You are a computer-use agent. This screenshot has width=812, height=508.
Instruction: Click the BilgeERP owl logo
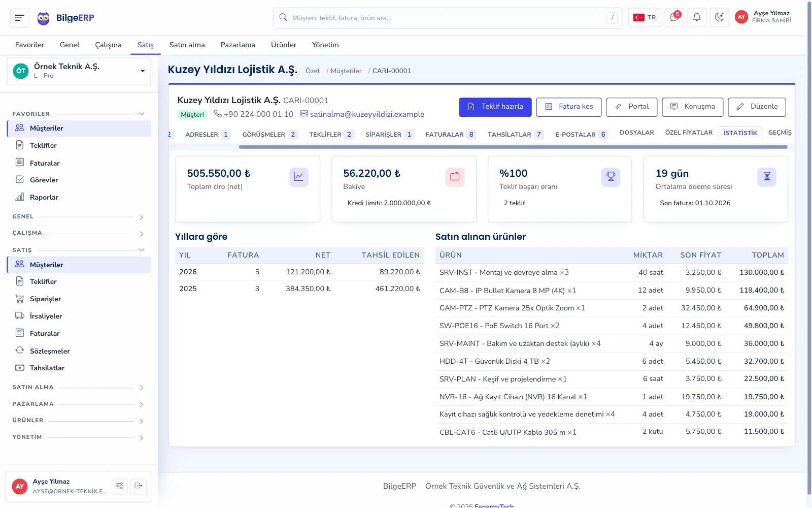44,18
